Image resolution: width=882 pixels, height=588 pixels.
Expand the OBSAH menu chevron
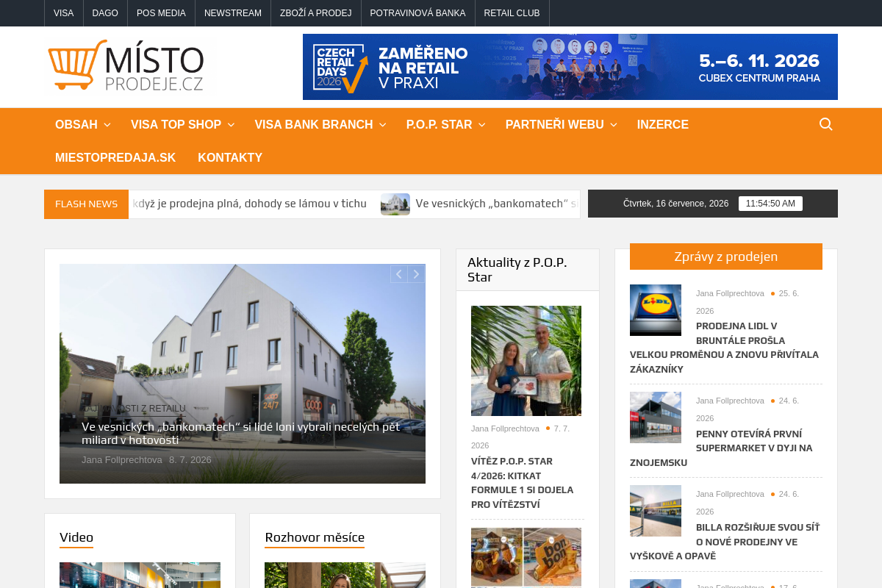pyautogui.click(x=107, y=125)
